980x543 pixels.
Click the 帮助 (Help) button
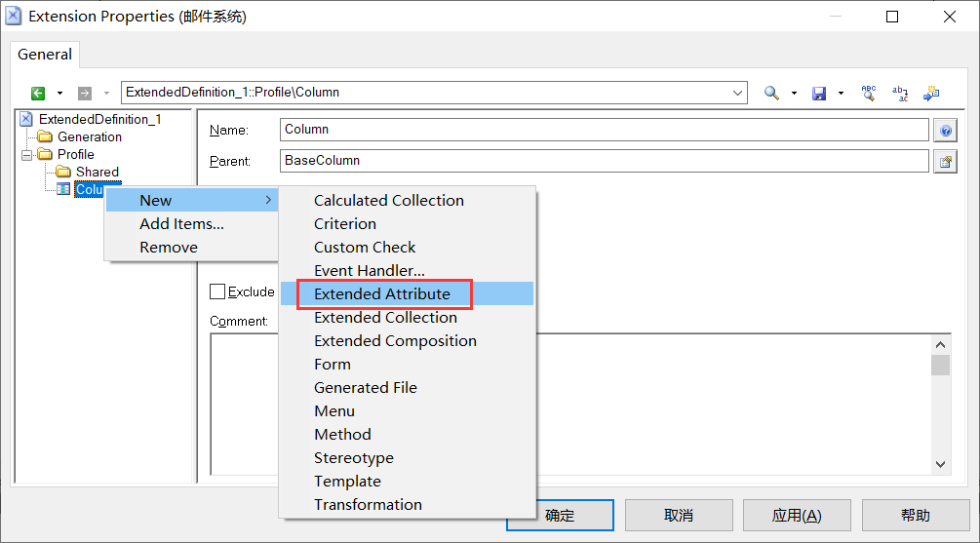point(916,515)
